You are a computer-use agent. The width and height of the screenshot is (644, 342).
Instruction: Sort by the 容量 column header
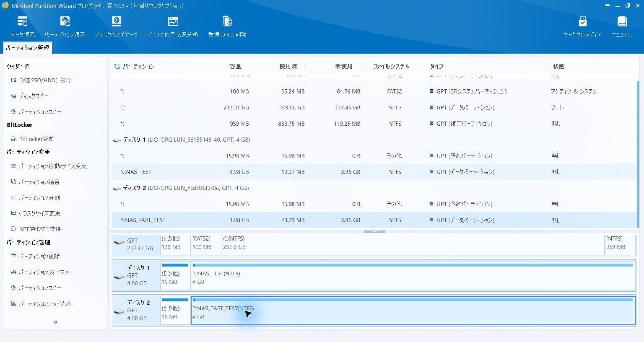click(x=235, y=66)
